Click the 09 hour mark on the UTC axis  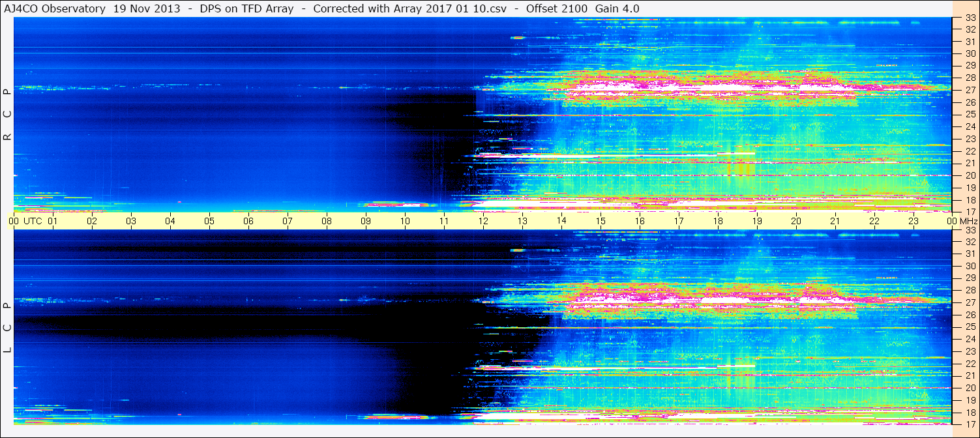pyautogui.click(x=366, y=221)
